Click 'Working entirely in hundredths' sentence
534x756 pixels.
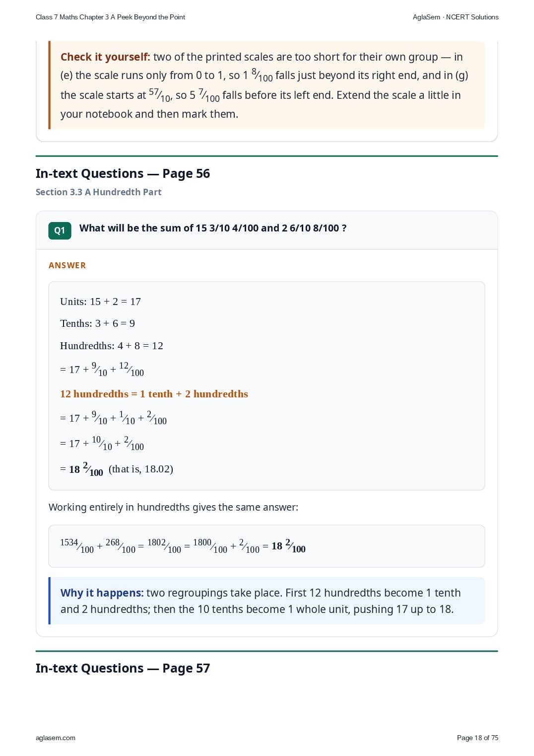[x=173, y=507]
